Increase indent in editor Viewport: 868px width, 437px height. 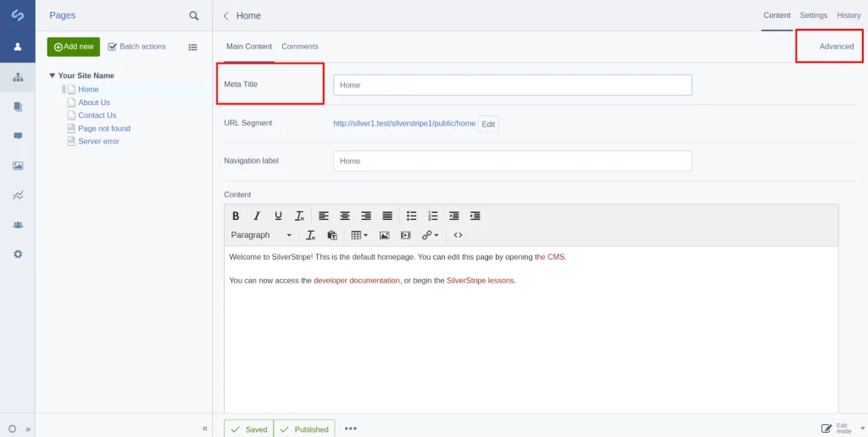pos(475,216)
